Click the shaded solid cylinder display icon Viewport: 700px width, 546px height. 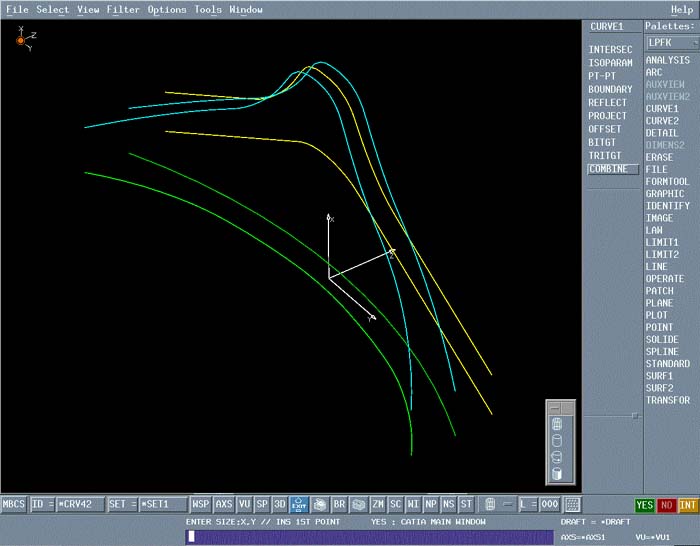coord(557,473)
